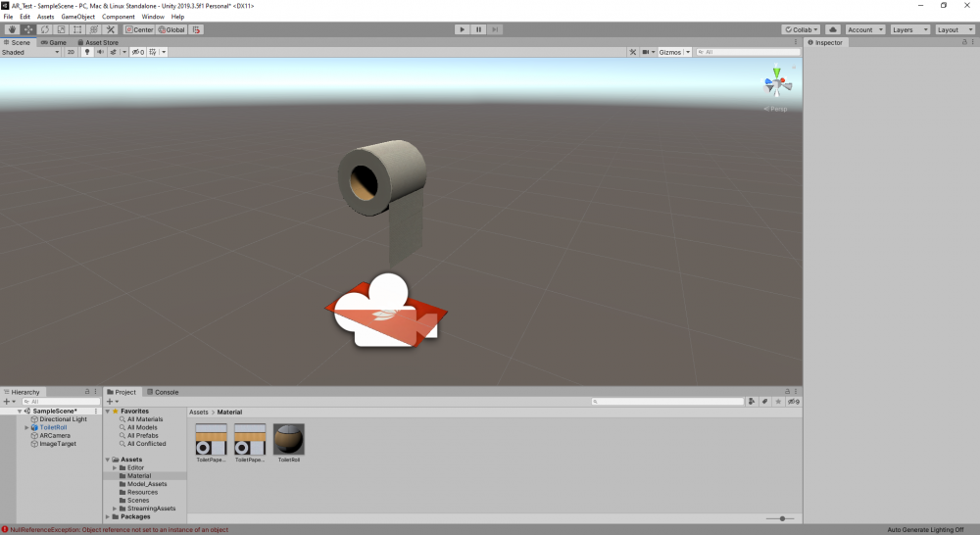Select the Rotate tool
The width and height of the screenshot is (980, 535).
click(x=44, y=29)
